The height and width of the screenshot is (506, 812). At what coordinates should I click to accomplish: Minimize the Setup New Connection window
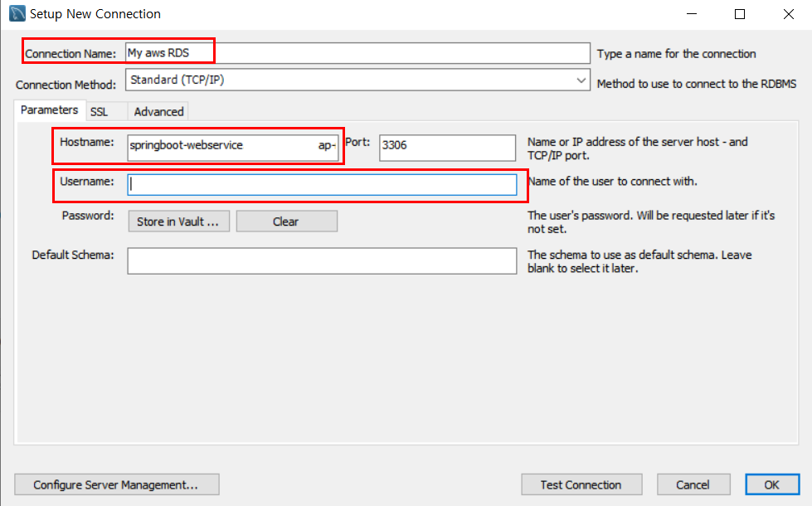(692, 14)
